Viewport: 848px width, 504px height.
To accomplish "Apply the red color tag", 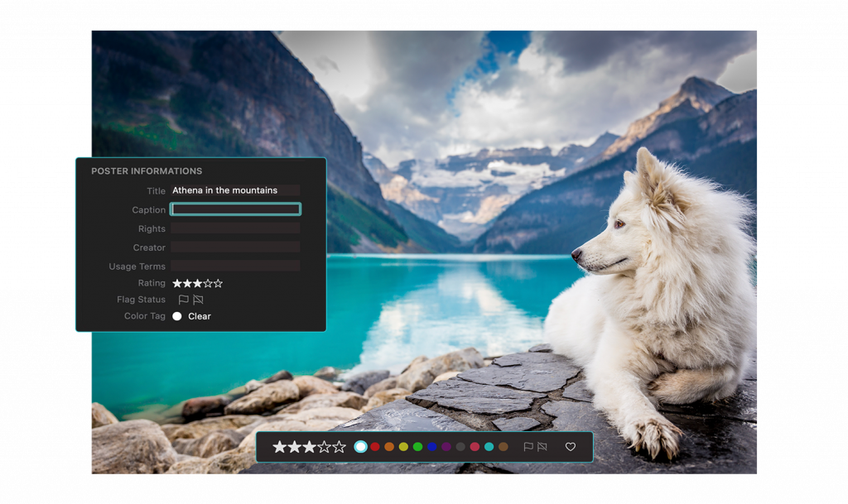I will [375, 447].
